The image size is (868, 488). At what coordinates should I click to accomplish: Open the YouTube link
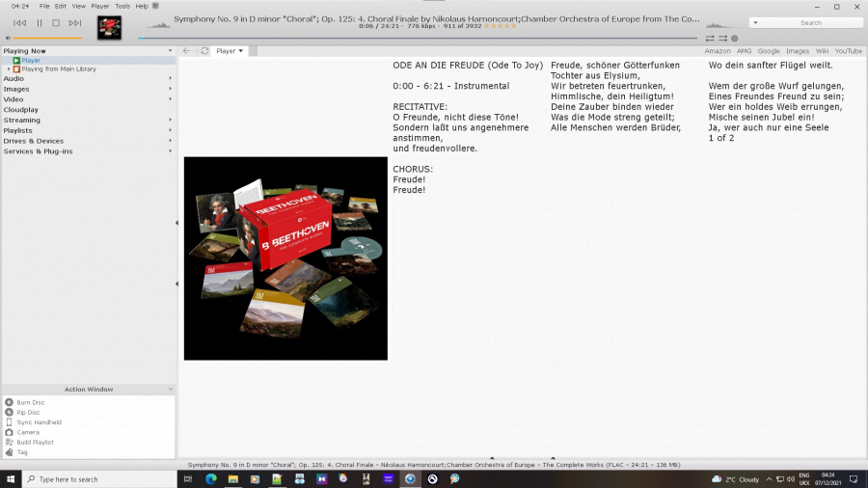(848, 51)
